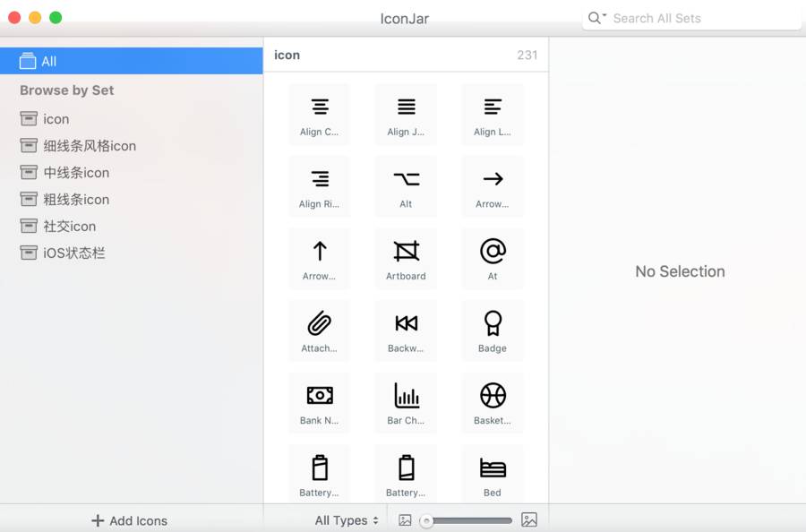The height and width of the screenshot is (532, 806).
Task: Select the right Arrow icon
Action: [493, 186]
